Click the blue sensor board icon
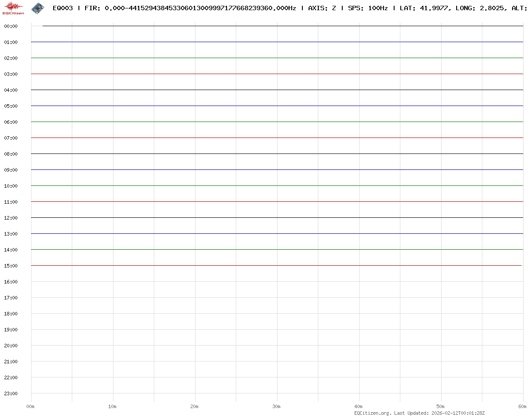532x417 pixels. pos(38,8)
